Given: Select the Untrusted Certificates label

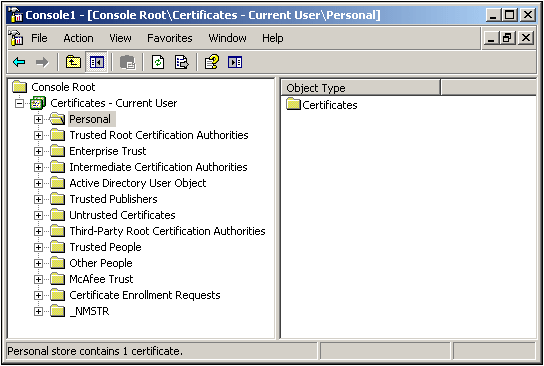Looking at the screenshot, I should [122, 215].
